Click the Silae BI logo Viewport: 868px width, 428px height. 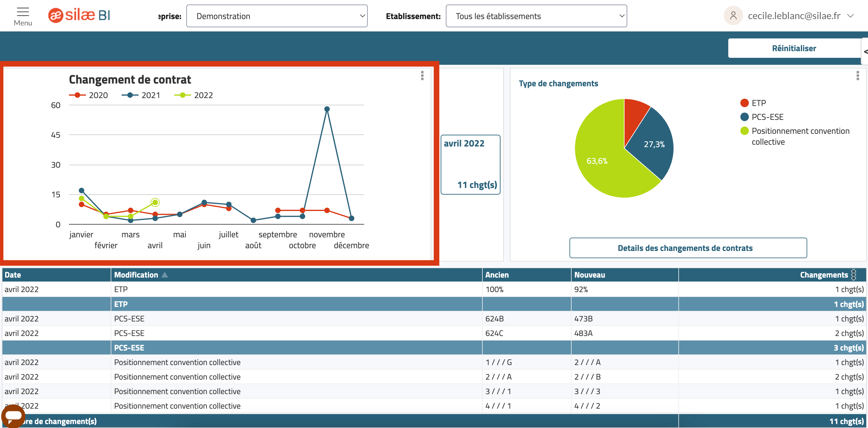79,15
